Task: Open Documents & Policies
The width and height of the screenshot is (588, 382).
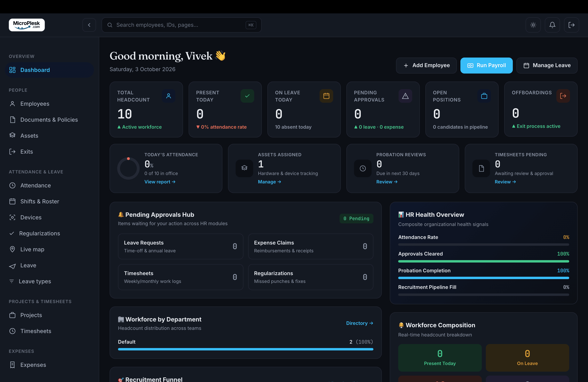Action: (49, 120)
